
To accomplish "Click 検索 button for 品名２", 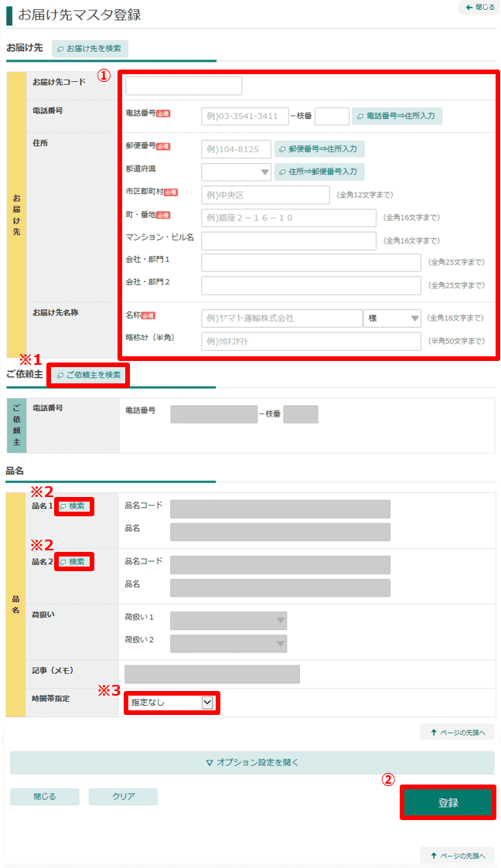I will click(73, 562).
